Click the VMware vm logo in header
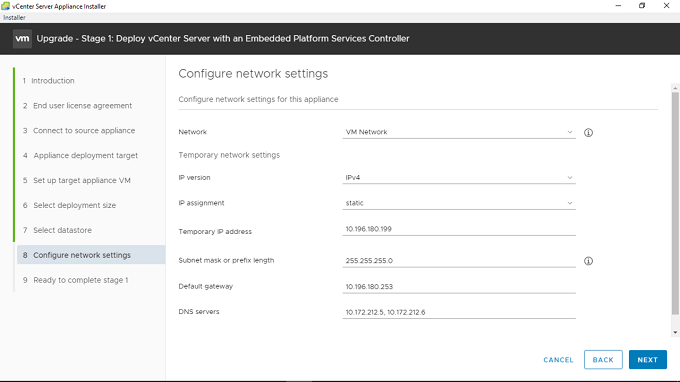 (22, 39)
